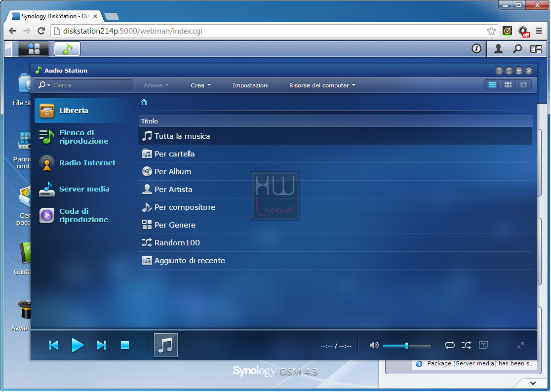Open Impostazioni settings
Screen dimensions: 551x392
point(250,85)
